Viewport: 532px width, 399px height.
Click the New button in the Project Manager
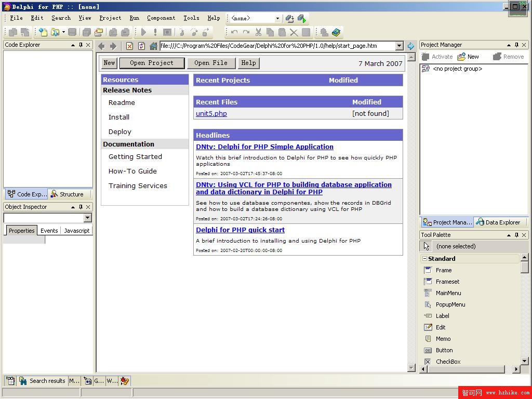point(468,57)
